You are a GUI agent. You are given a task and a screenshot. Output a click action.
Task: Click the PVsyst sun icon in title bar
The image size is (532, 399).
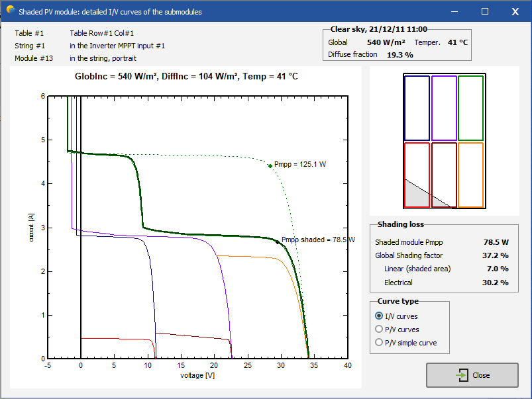click(x=11, y=10)
